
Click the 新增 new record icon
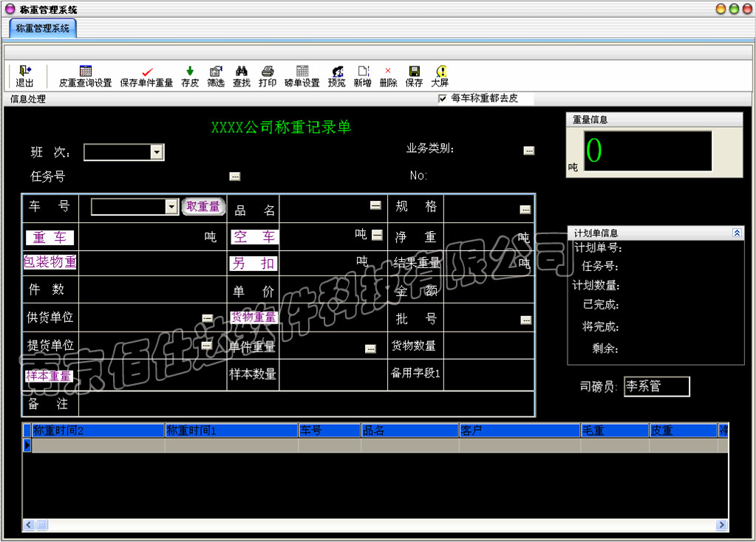(363, 76)
